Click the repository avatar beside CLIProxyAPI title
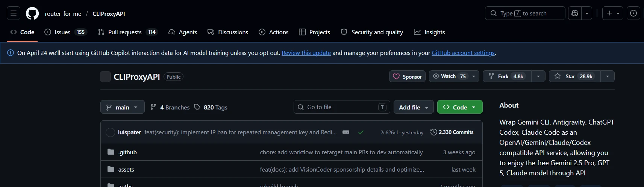Image resolution: width=644 pixels, height=187 pixels. tap(106, 76)
